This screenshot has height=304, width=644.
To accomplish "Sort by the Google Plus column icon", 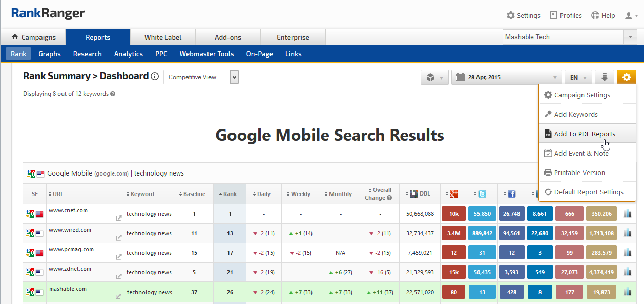I will coord(453,194).
